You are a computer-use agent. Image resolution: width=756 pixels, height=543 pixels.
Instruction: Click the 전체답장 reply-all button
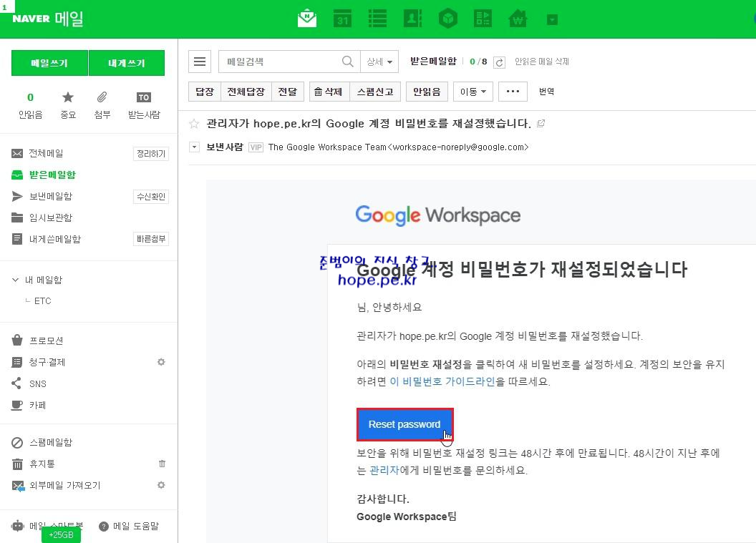click(246, 92)
